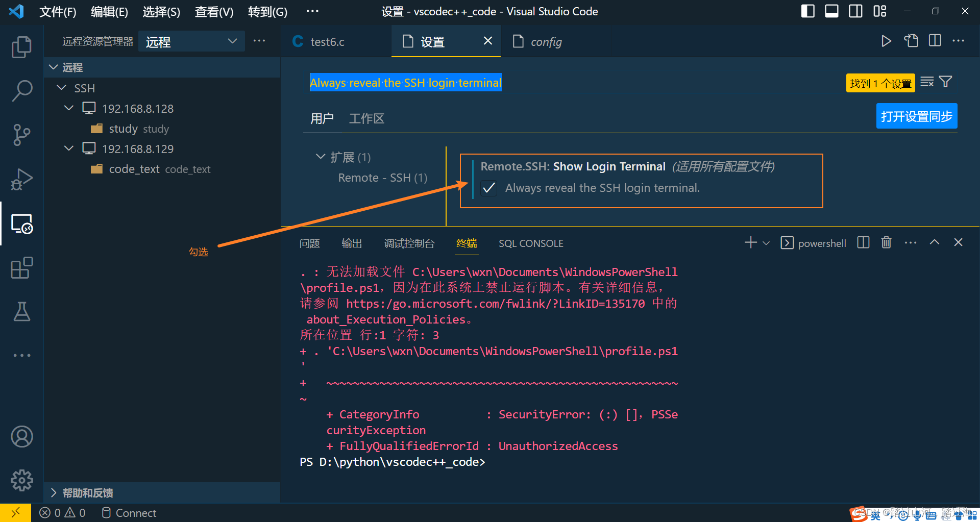Viewport: 980px width, 522px height.
Task: Click Connect in the status bar
Action: pyautogui.click(x=129, y=513)
